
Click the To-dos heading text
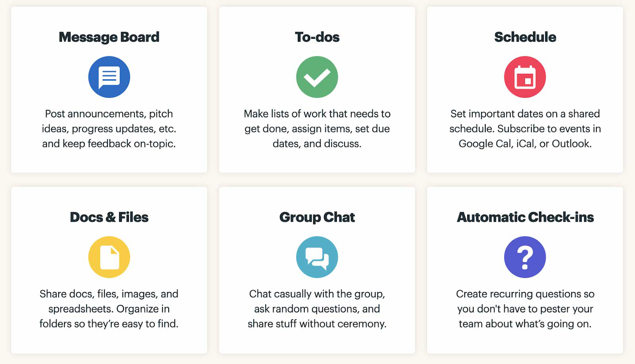pos(317,36)
